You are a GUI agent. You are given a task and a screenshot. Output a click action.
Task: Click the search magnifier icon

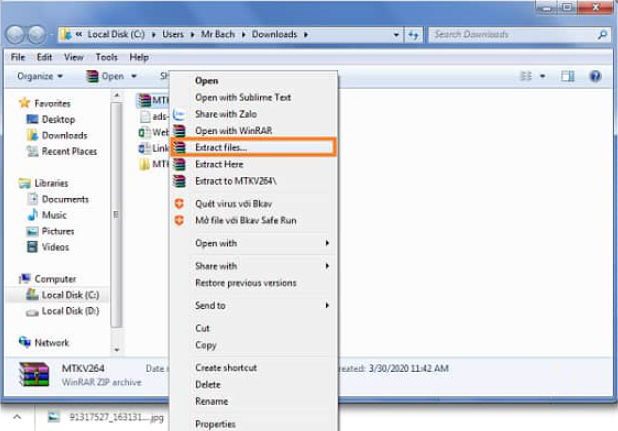(601, 35)
